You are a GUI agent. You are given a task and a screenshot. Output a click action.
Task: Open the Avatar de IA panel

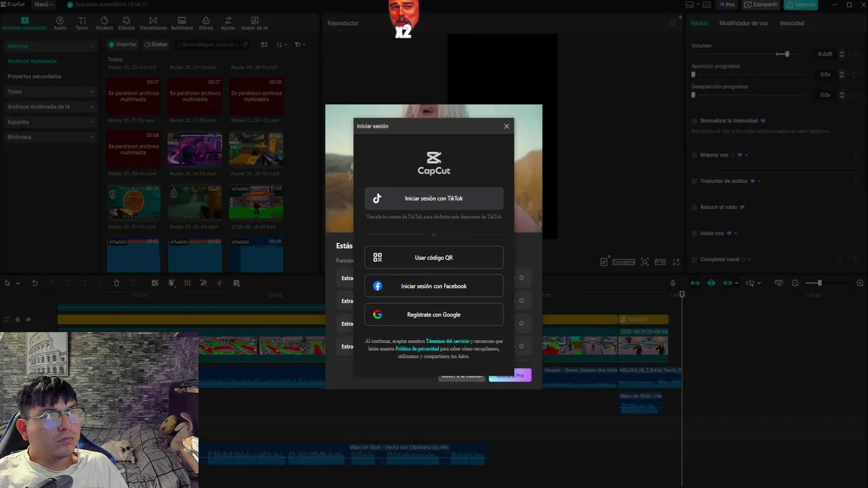coord(254,24)
